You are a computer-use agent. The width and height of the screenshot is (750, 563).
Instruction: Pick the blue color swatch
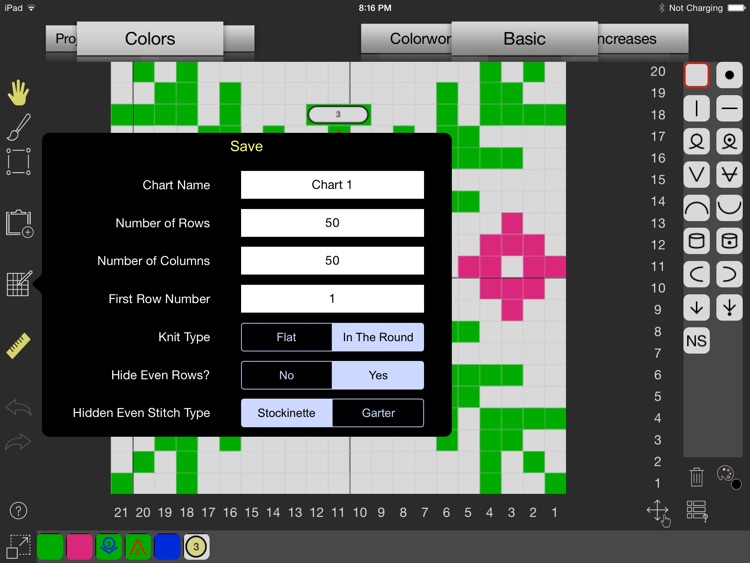pyautogui.click(x=167, y=546)
